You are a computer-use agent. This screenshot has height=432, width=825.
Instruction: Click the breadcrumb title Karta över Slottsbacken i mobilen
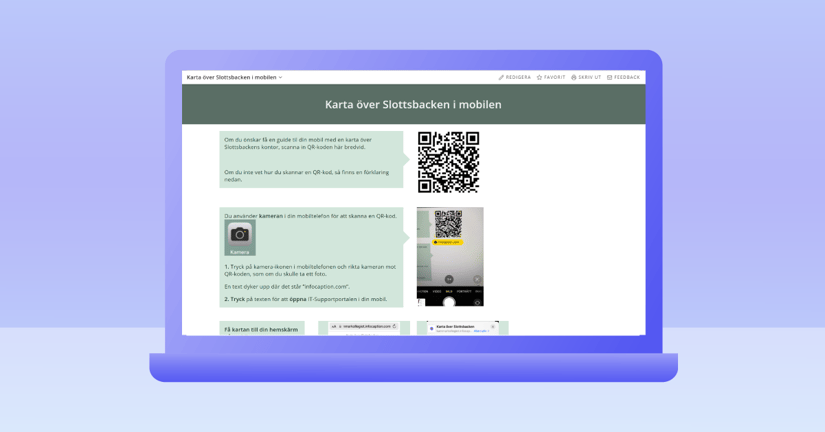(232, 77)
